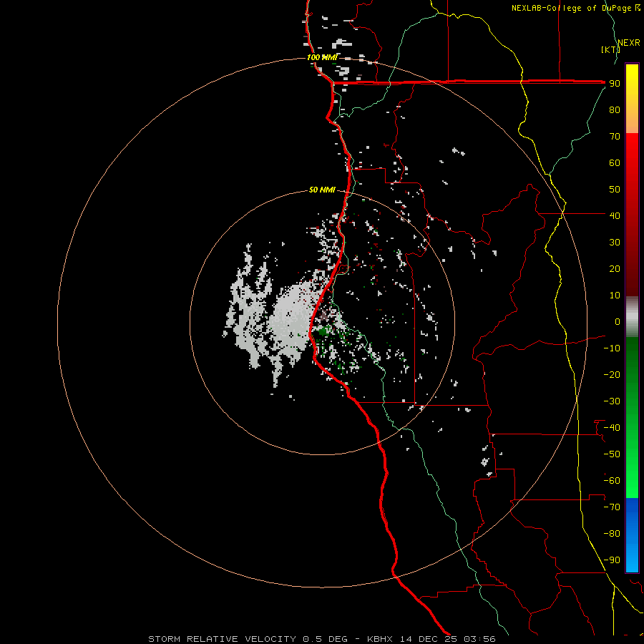
Task: Click the blue bottom segment of color bar
Action: click(632, 535)
